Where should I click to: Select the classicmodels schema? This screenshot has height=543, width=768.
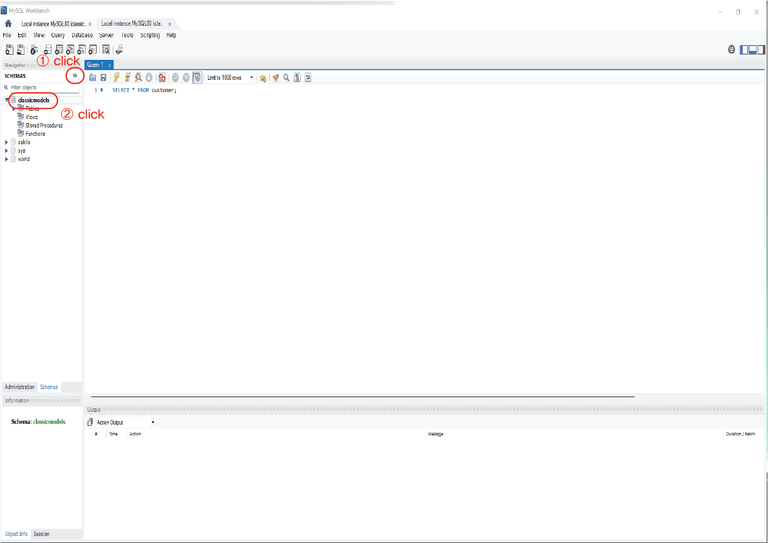click(34, 100)
